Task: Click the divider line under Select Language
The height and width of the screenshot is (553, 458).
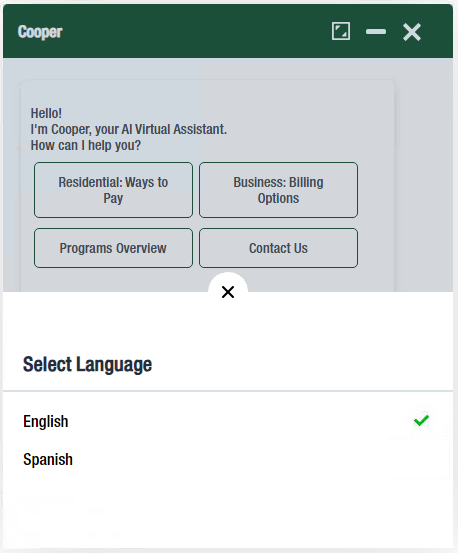Action: (228, 391)
